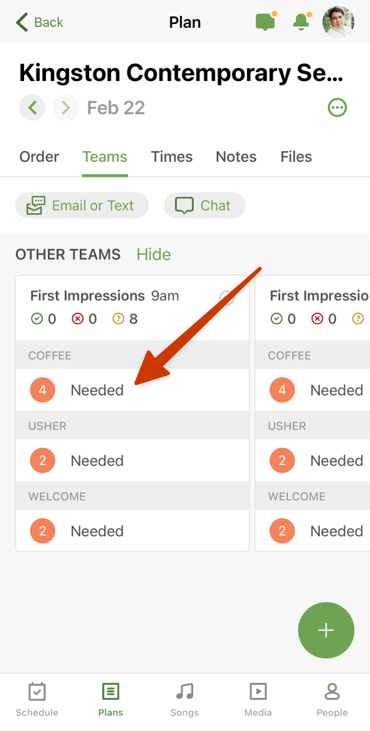
Task: Hide the Other Teams section
Action: [153, 255]
